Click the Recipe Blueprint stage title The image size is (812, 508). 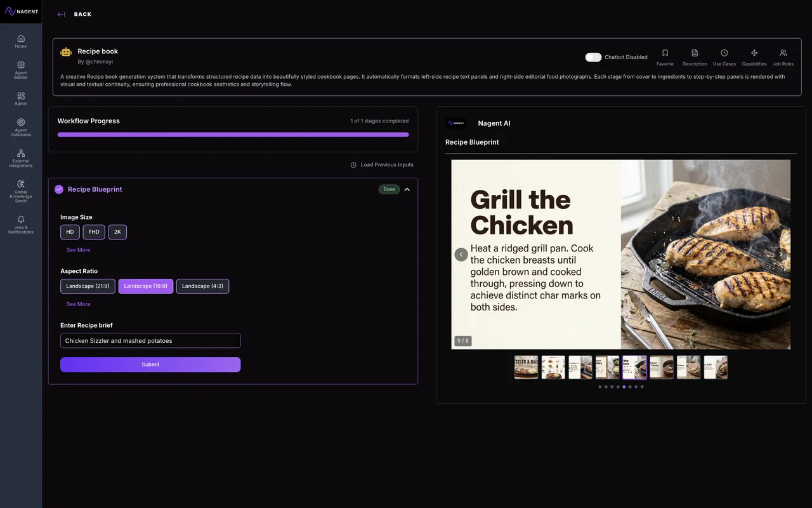tap(95, 189)
